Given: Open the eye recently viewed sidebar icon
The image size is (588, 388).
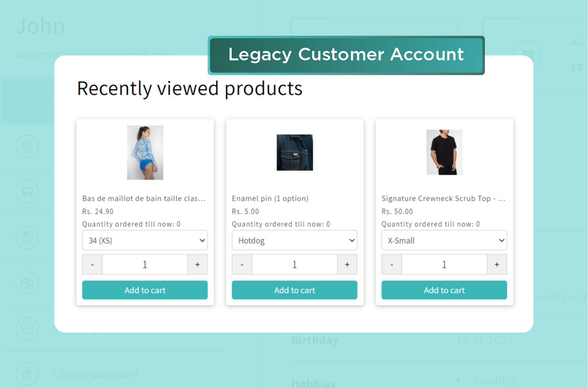Looking at the screenshot, I should (27, 283).
